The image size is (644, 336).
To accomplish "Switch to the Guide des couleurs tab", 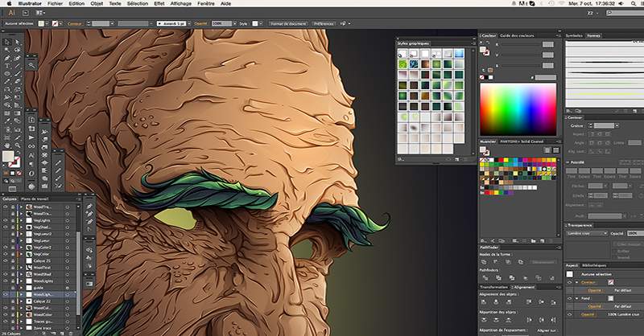I will (x=517, y=35).
